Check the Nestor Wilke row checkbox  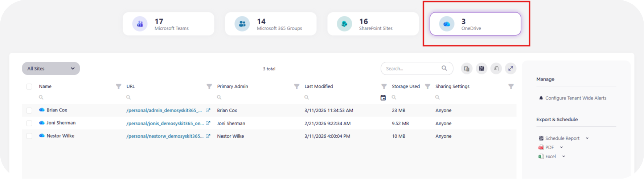point(29,136)
